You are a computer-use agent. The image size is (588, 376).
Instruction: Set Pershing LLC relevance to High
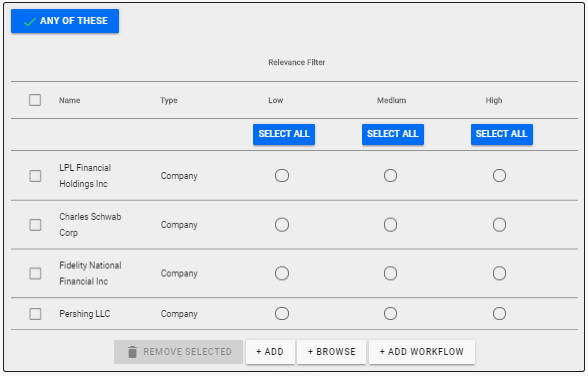pos(499,313)
